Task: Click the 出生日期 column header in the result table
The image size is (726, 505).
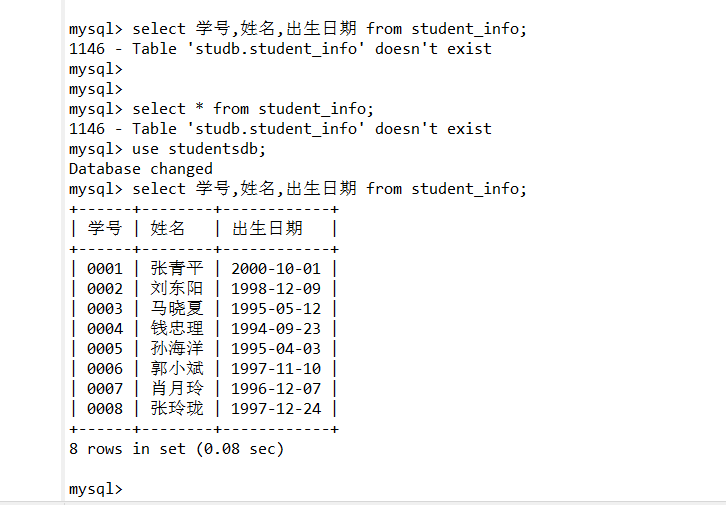Action: [x=267, y=229]
